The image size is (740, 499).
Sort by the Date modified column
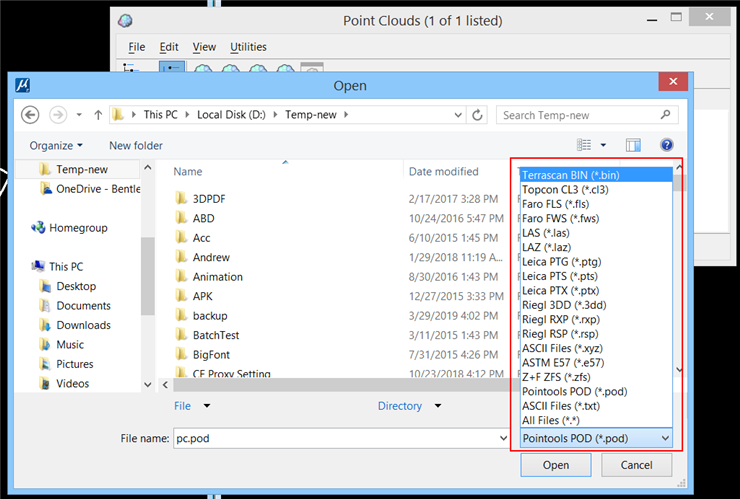pyautogui.click(x=444, y=171)
